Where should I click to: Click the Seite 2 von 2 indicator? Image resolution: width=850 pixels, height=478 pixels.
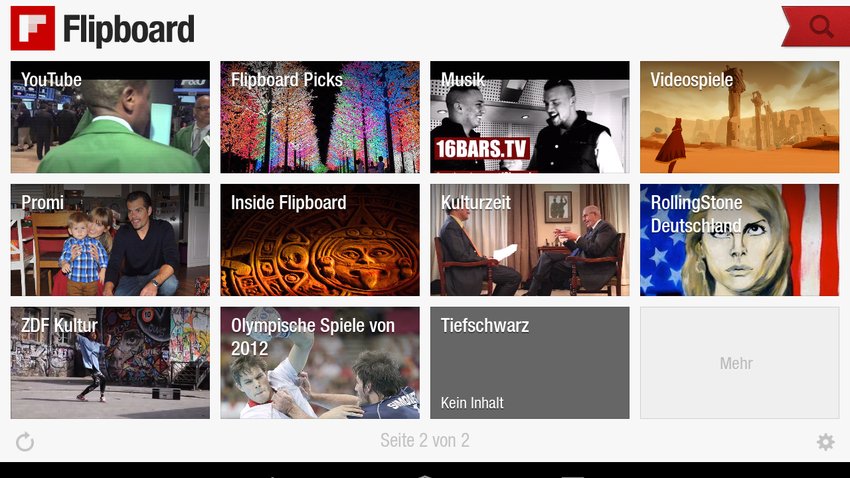424,441
